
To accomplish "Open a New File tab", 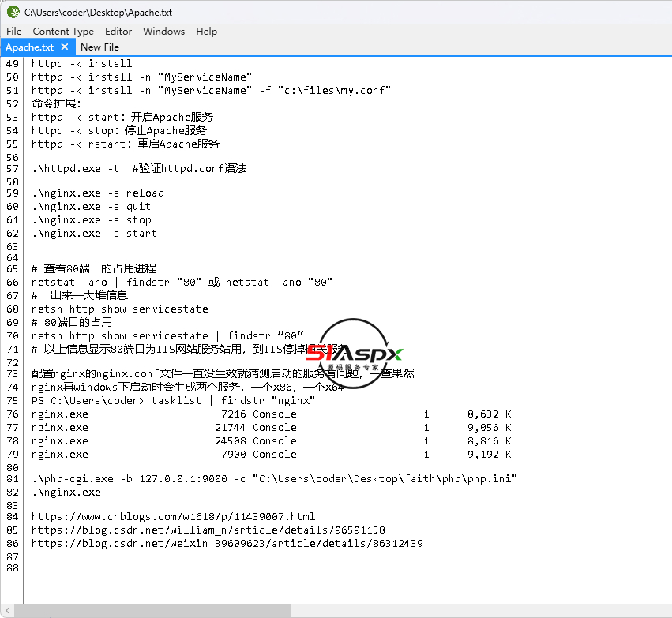I will (99, 47).
